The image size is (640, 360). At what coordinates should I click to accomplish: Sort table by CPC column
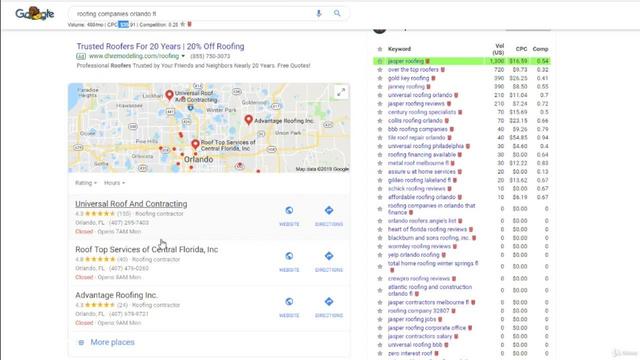coord(521,49)
